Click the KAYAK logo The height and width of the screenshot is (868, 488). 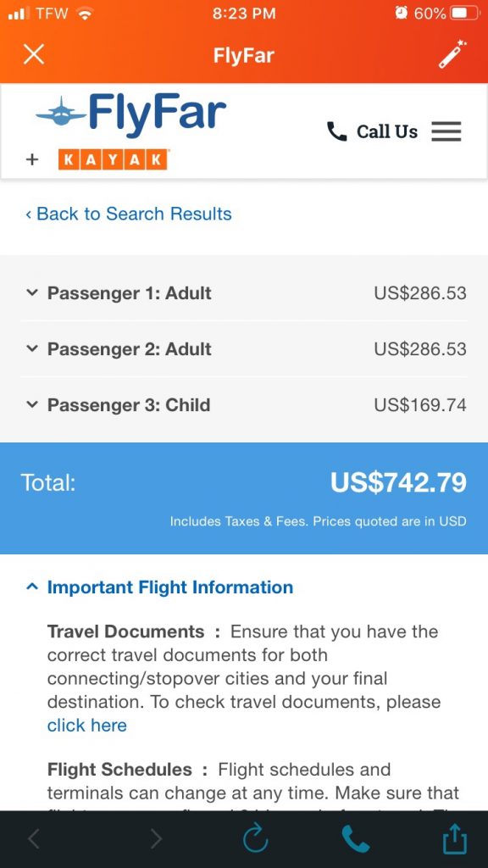113,159
